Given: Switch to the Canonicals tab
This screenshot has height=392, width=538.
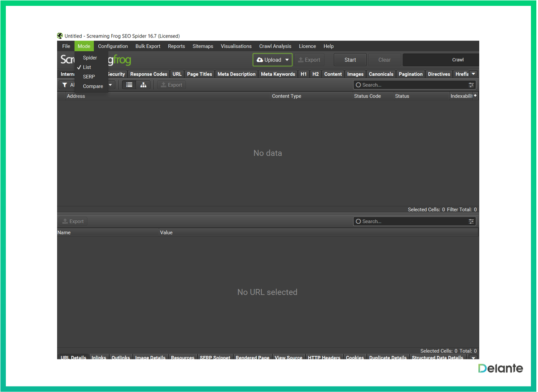Looking at the screenshot, I should 381,74.
